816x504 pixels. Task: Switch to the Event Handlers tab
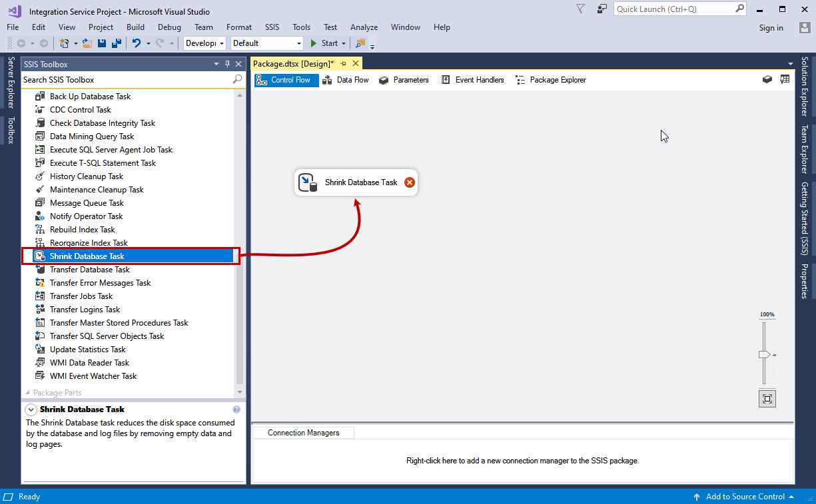[473, 80]
